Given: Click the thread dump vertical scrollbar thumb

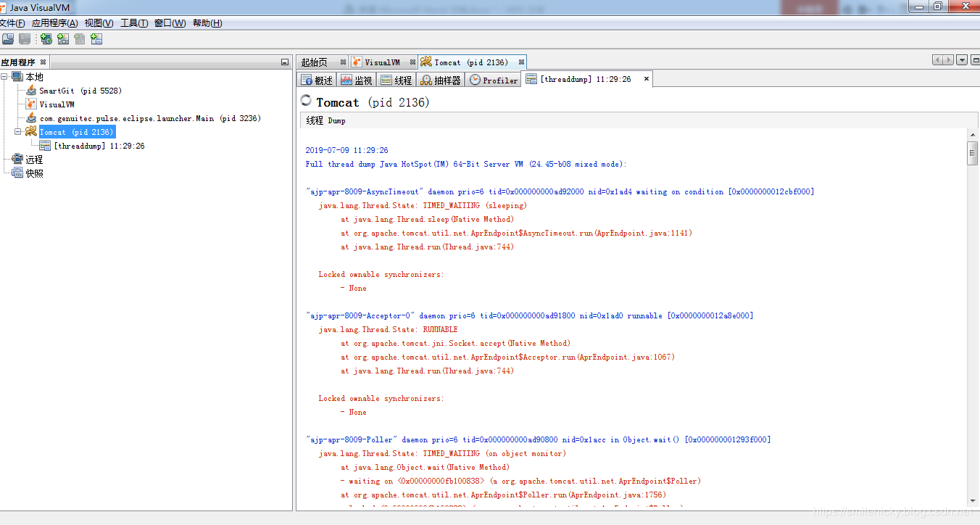Looking at the screenshot, I should click(x=972, y=153).
